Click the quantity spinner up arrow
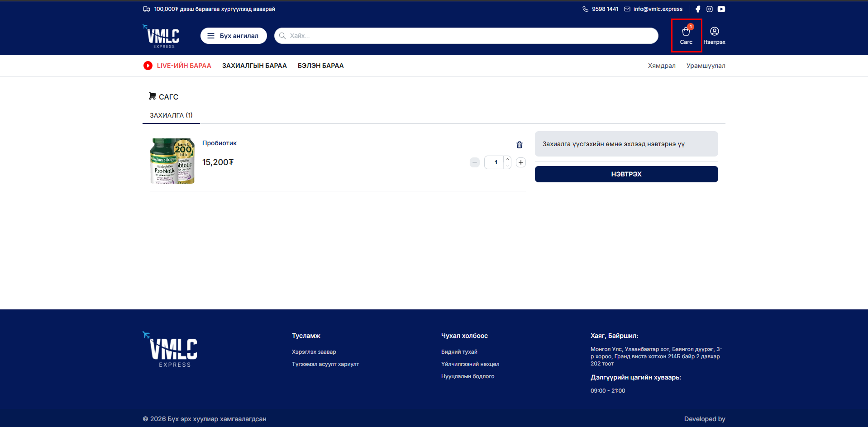 [507, 159]
